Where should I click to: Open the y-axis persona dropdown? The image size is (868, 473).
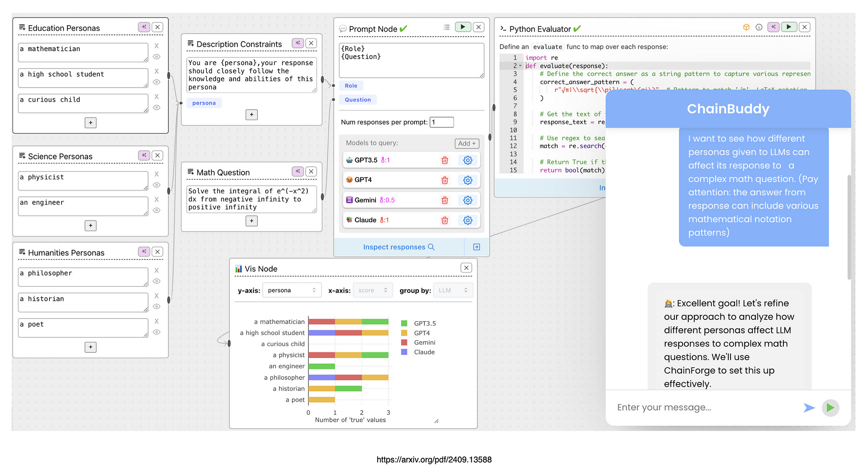pyautogui.click(x=292, y=290)
